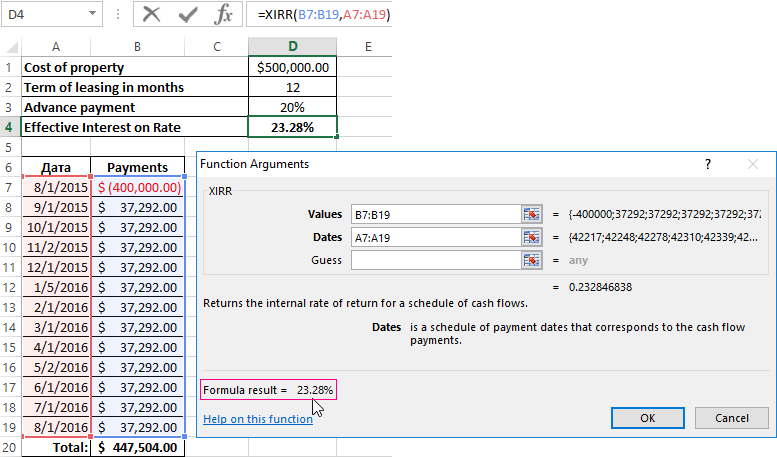Close the Function Arguments dialog
The image size is (777, 457).
pos(753,164)
